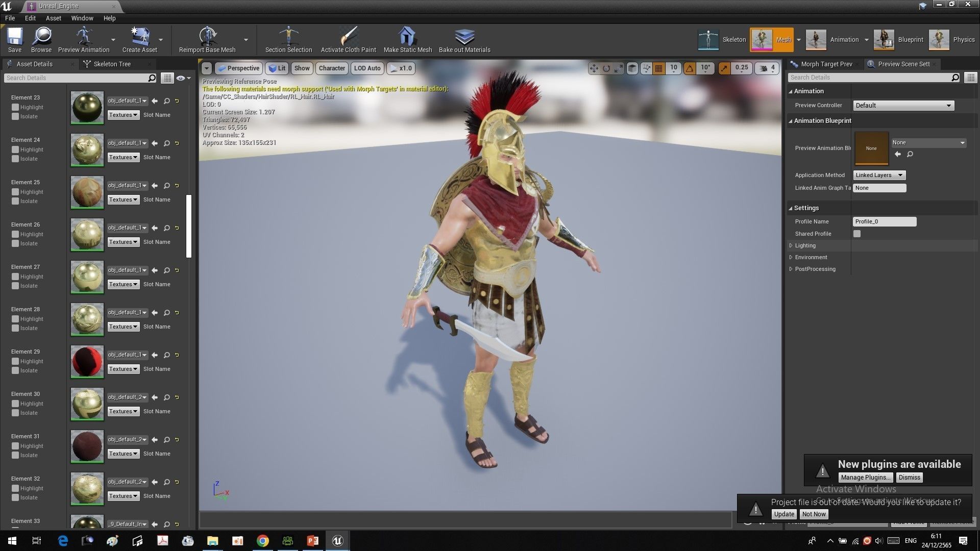Open the Asset menu
This screenshot has width=980, height=551.
tap(53, 18)
